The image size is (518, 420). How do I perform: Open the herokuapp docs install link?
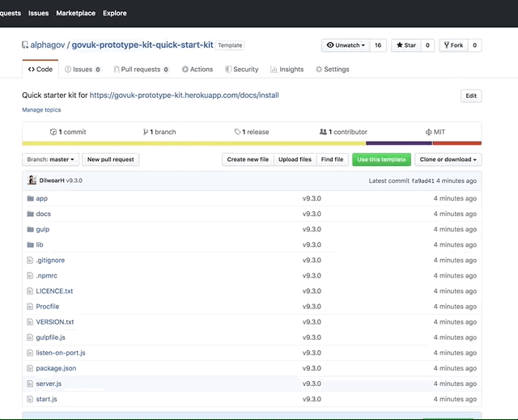point(185,95)
